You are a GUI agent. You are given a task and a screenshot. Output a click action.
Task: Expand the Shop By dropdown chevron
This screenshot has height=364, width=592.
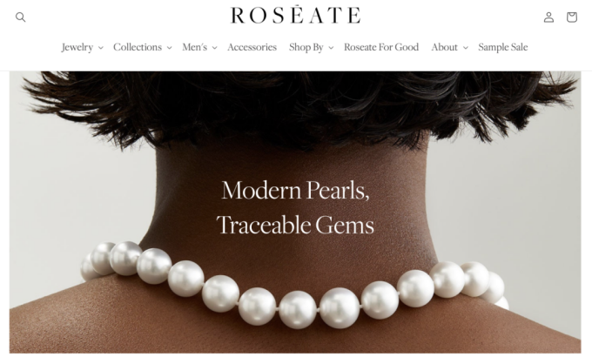click(x=331, y=48)
